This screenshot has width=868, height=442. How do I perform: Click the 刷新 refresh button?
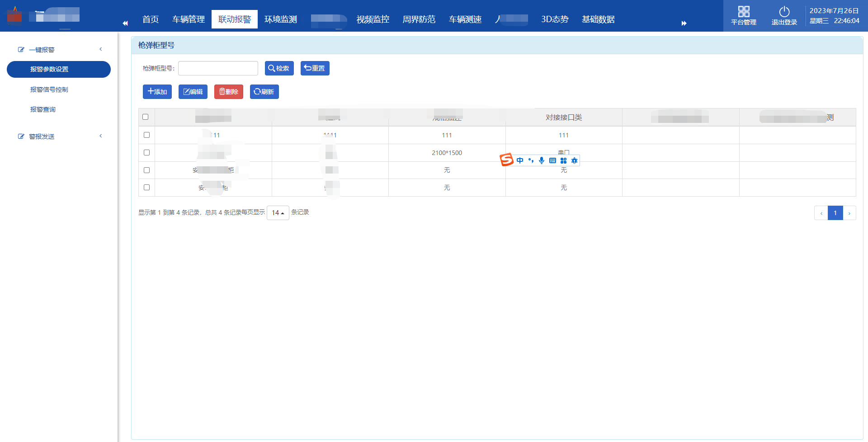(264, 92)
